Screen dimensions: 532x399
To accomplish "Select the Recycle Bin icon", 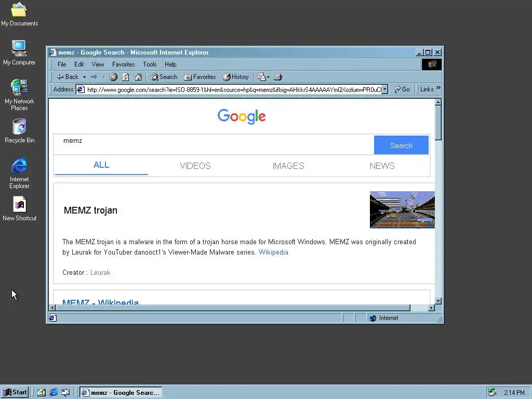I will tap(19, 130).
